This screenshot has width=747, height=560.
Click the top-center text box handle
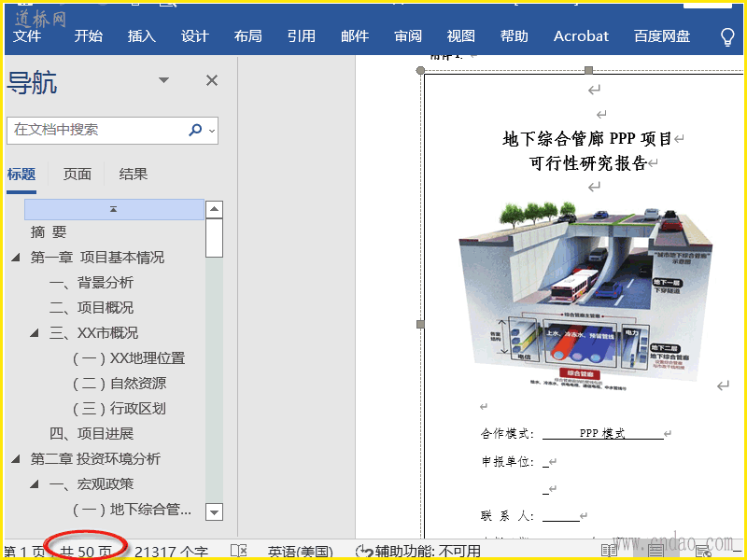[x=589, y=71]
